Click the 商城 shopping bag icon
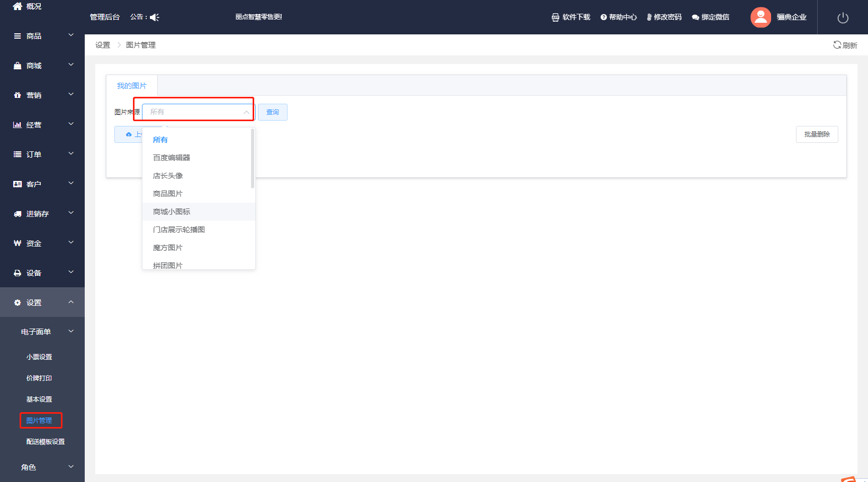Viewport: 868px width, 482px height. [17, 66]
